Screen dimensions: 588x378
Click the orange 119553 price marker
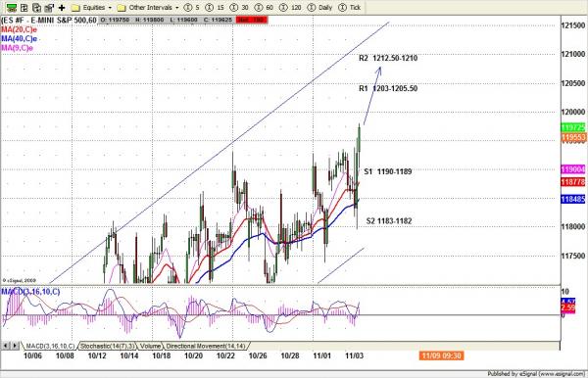[573, 137]
